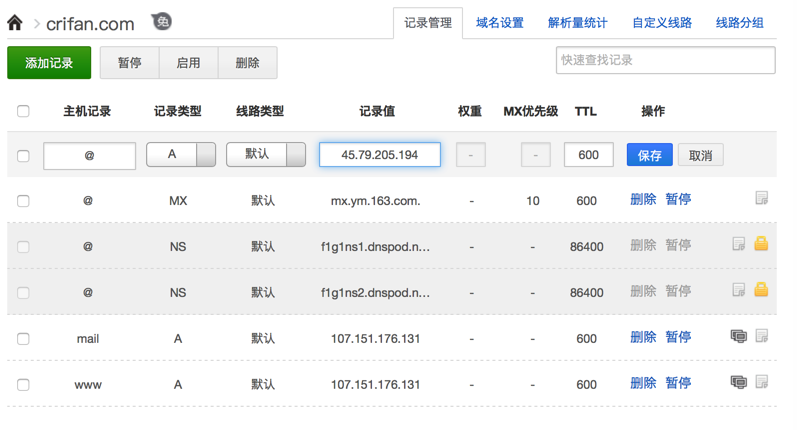This screenshot has width=797, height=430.
Task: Switch to the 域名设置 tab
Action: click(x=500, y=23)
